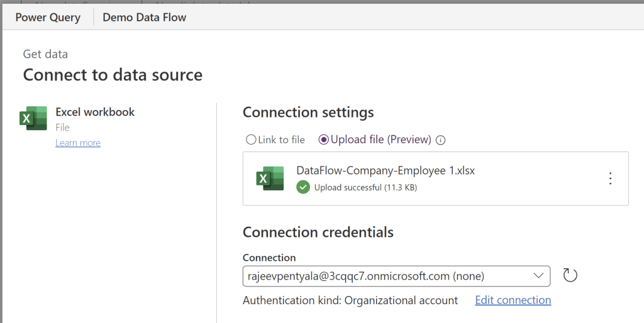The height and width of the screenshot is (323, 644).
Task: Click the Get data breadcrumb text
Action: (x=45, y=54)
